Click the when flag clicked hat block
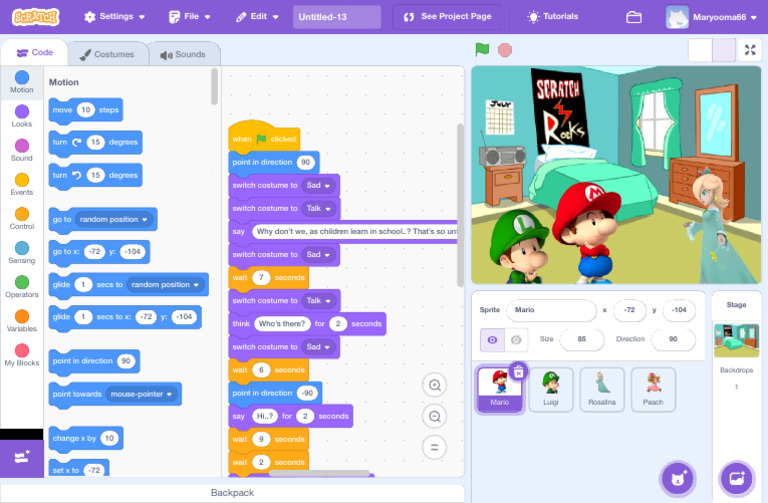The image size is (768, 503). click(264, 137)
